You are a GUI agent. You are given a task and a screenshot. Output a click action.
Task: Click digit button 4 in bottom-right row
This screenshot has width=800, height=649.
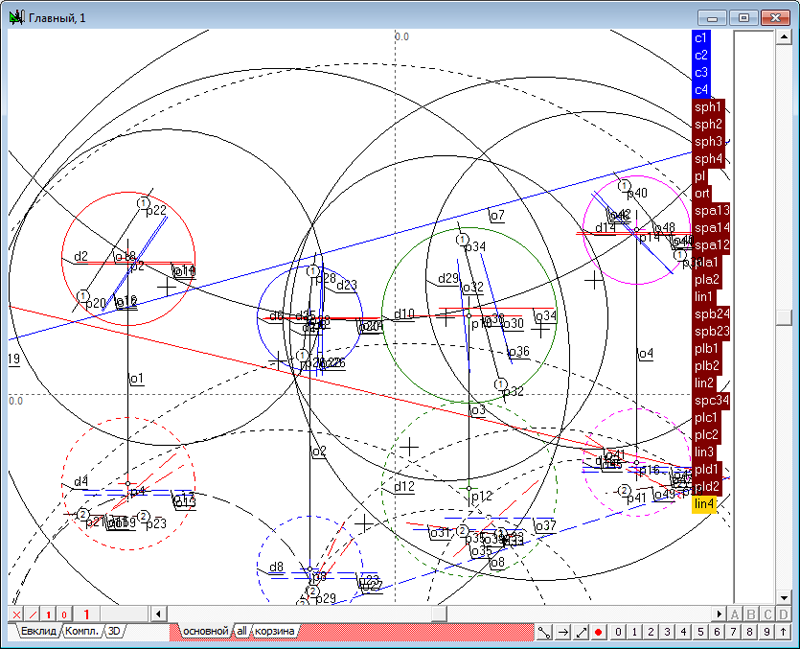click(684, 632)
